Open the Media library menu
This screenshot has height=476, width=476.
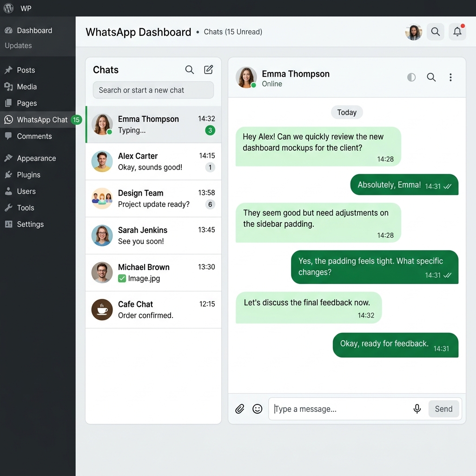pyautogui.click(x=38, y=87)
